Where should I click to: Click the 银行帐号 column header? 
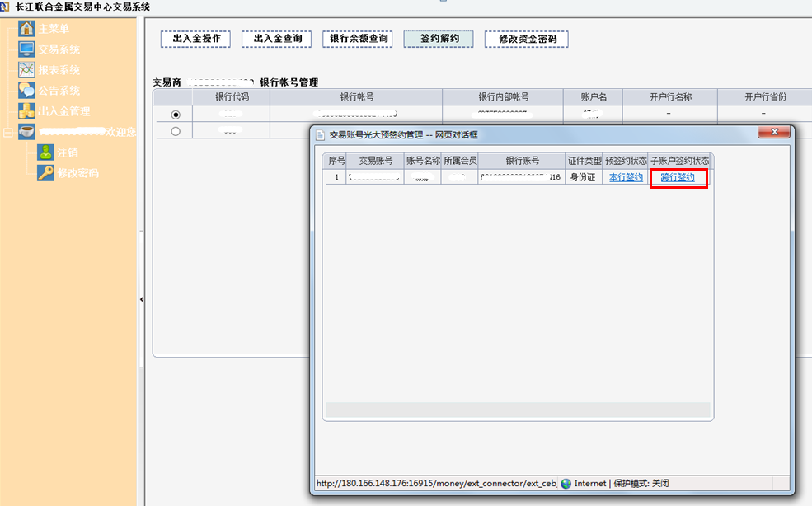[357, 96]
